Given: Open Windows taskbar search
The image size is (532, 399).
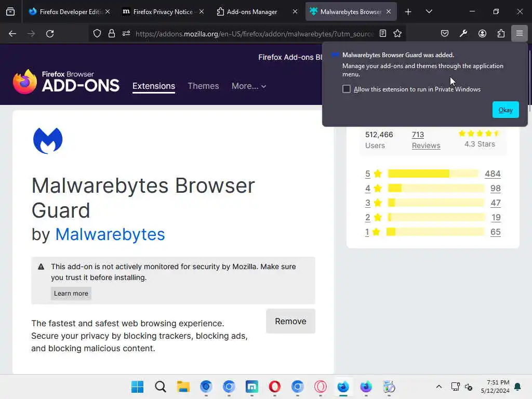Looking at the screenshot, I should [160, 387].
